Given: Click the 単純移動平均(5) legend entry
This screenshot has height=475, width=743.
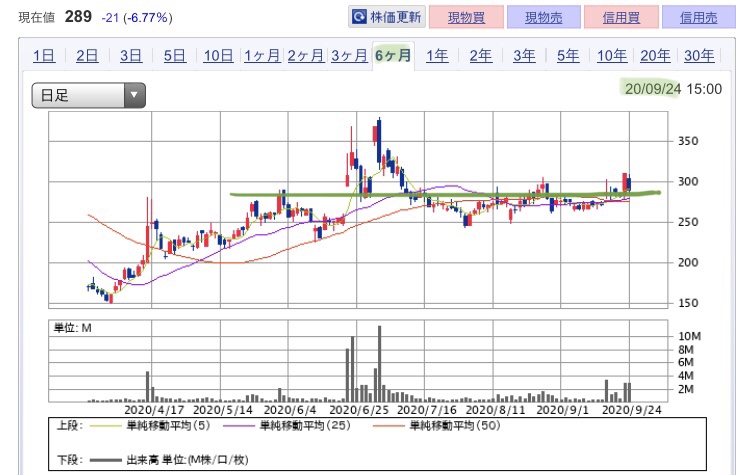Looking at the screenshot, I should (150, 426).
